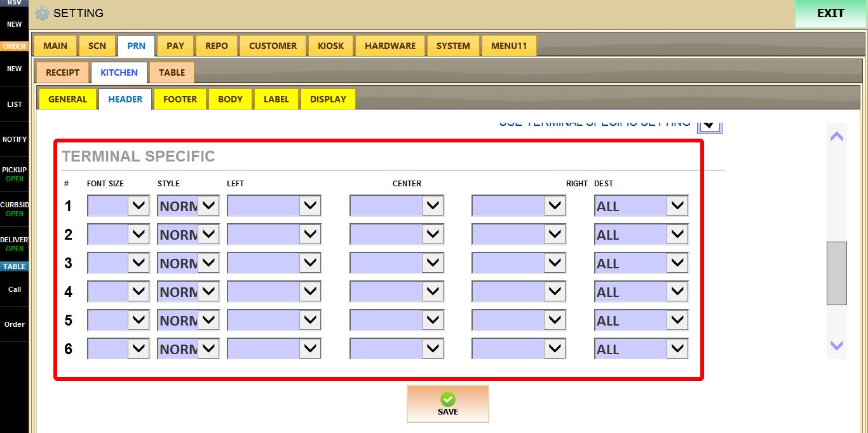Viewport: 868px width, 433px height.
Task: Open the DISPLAY yellow tab
Action: click(x=328, y=99)
